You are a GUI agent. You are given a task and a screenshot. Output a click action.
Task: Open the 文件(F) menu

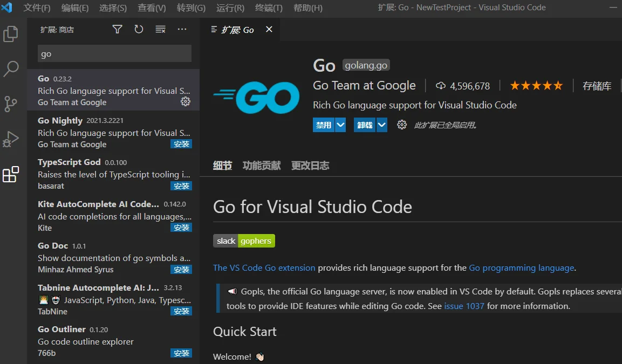pos(37,8)
